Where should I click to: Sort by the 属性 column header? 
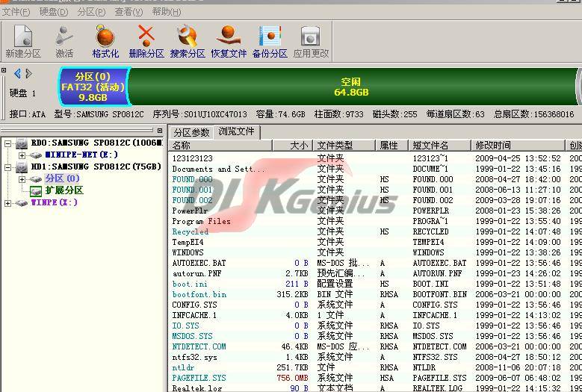392,146
